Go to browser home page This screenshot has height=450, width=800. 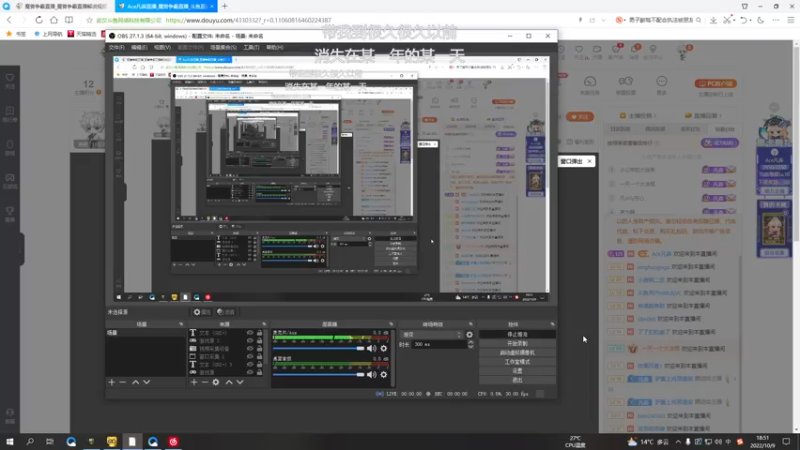(54, 20)
